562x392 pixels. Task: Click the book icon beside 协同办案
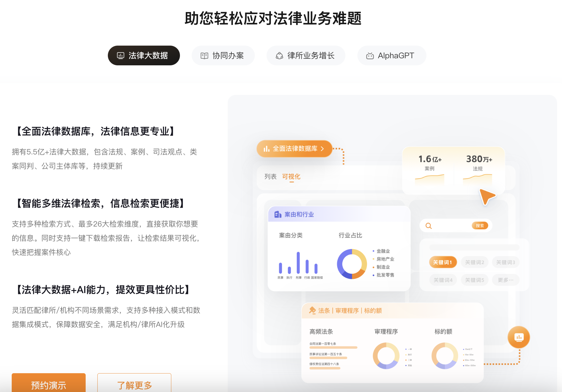tap(204, 56)
